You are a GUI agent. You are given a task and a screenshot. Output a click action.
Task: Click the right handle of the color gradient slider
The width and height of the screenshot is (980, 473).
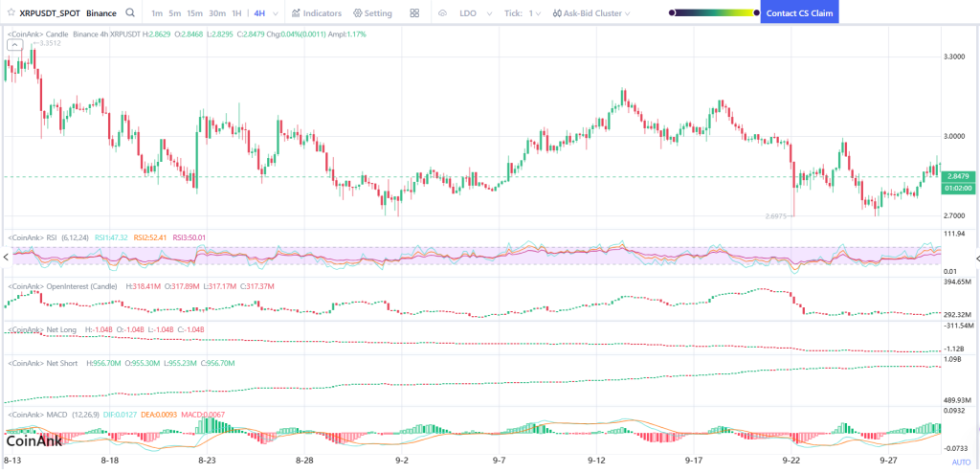click(x=756, y=12)
